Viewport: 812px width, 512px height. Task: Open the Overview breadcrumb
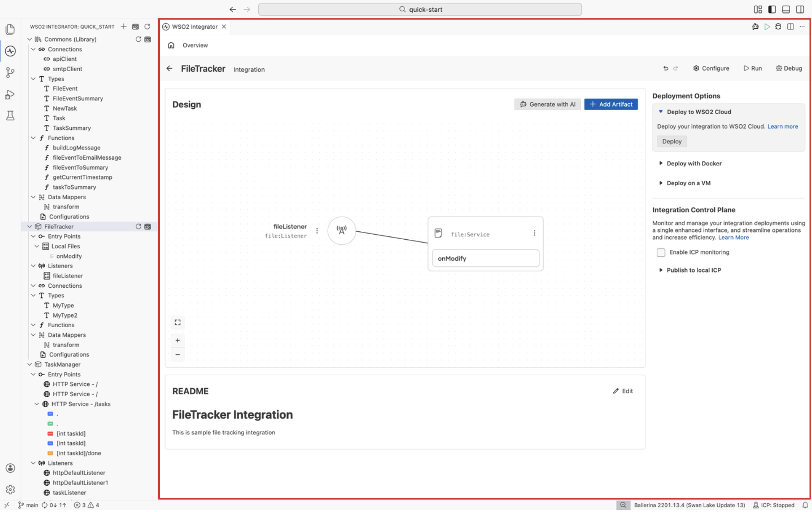tap(195, 45)
